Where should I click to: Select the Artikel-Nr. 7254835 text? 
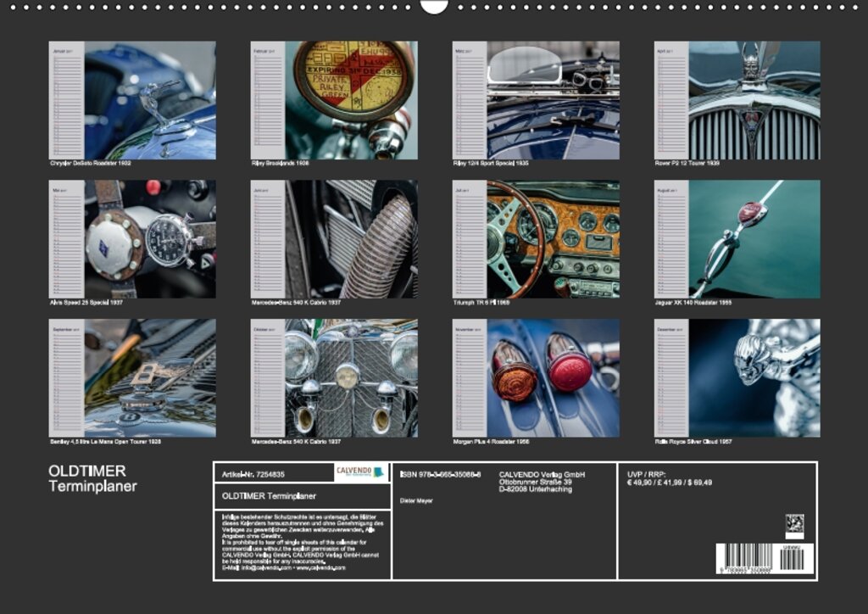[x=253, y=474]
